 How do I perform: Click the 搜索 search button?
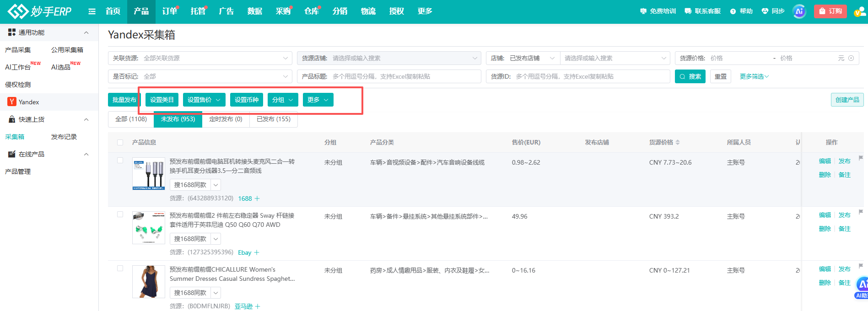click(x=690, y=76)
